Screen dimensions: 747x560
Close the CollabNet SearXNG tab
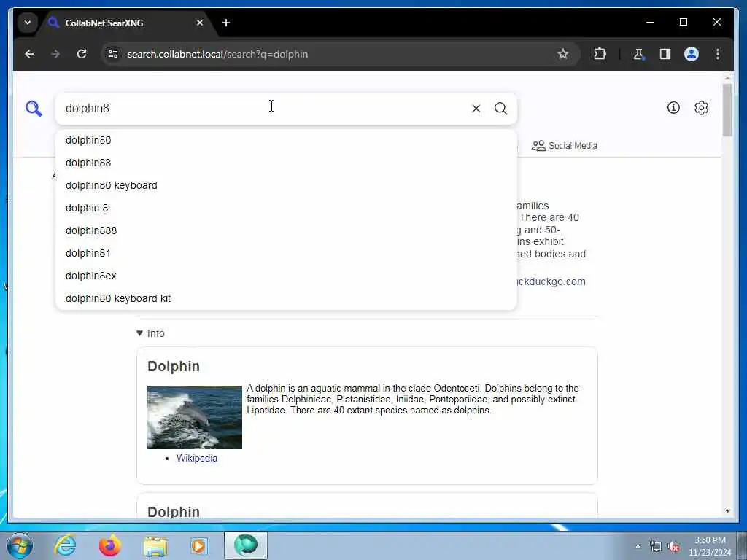[200, 23]
